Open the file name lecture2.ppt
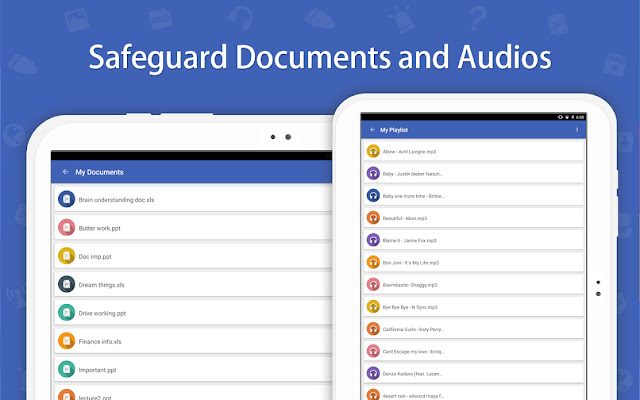 95,397
